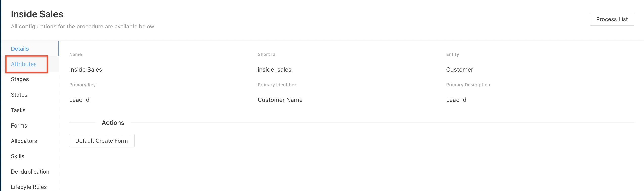Show the Forms section
This screenshot has height=191, width=644.
(19, 125)
